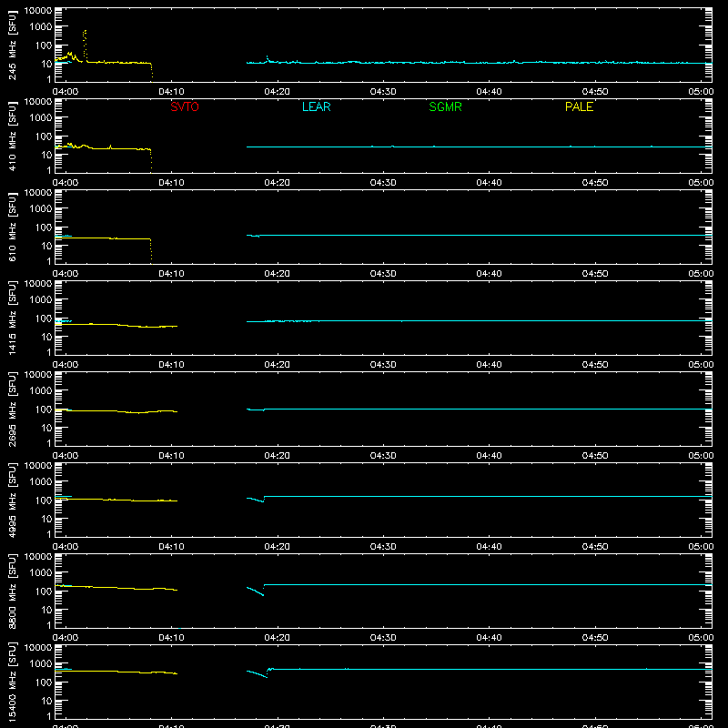Image resolution: width=728 pixels, height=728 pixels.
Task: Click the 04:30 time label under 245 MHz panel
Action: pos(383,92)
